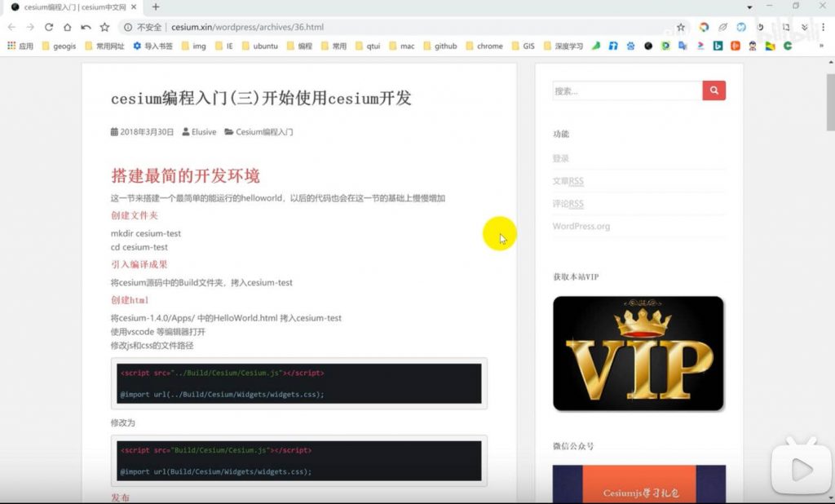Bookmark this page with the address bar star
The width and height of the screenshot is (835, 504).
681,27
